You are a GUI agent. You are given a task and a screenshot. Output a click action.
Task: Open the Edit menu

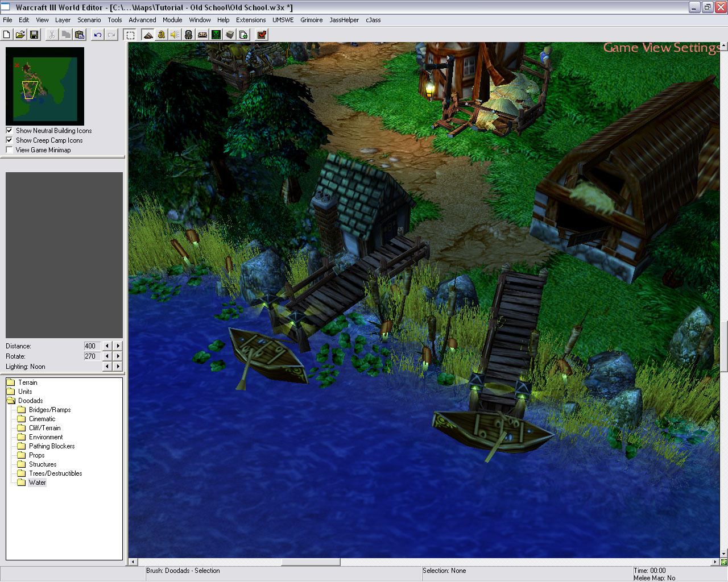[24, 20]
